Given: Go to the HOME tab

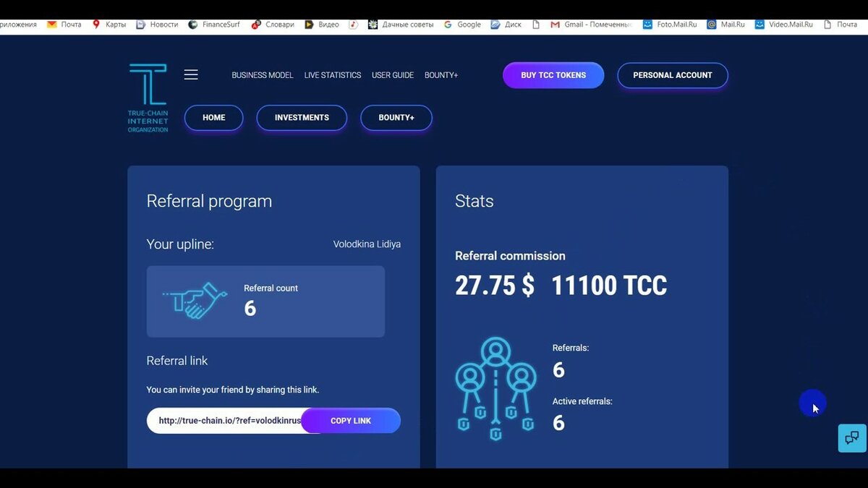Looking at the screenshot, I should point(214,118).
